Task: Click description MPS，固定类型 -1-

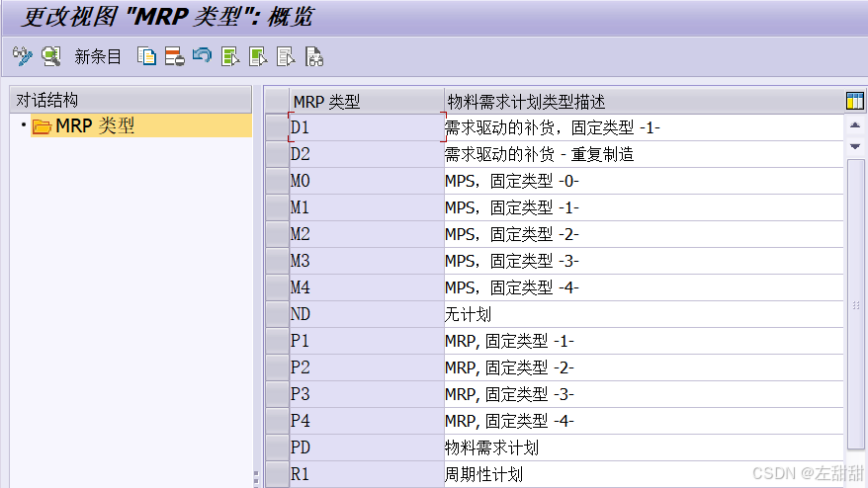Action: coord(644,207)
